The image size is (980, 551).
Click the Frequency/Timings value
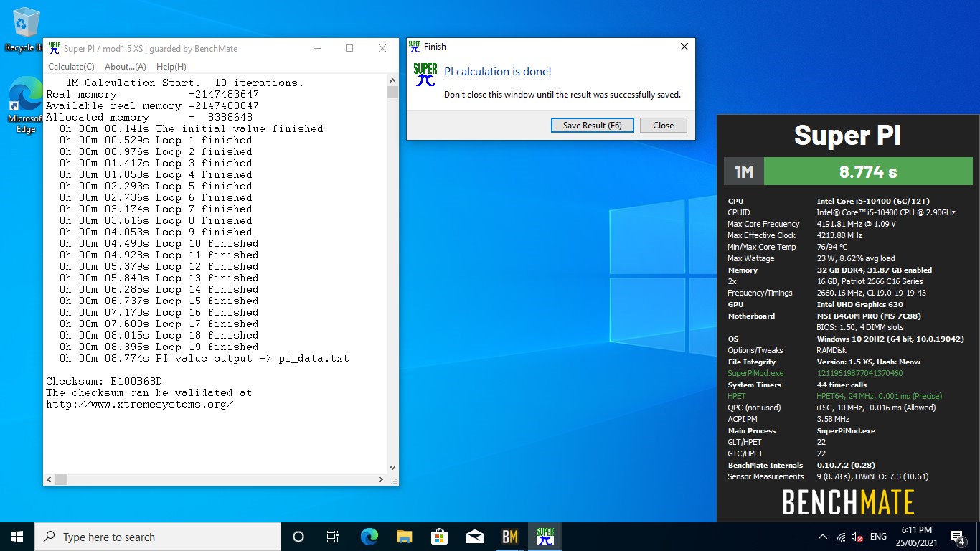pyautogui.click(x=871, y=293)
